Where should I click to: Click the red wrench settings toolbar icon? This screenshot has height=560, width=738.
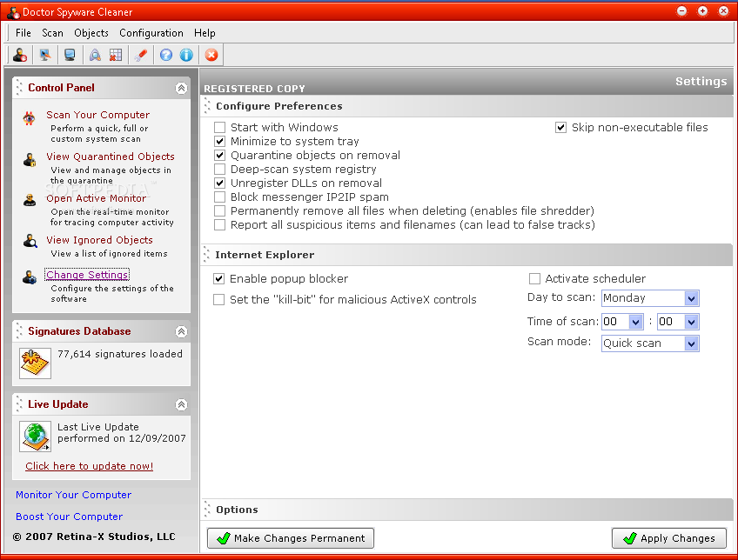tap(141, 55)
